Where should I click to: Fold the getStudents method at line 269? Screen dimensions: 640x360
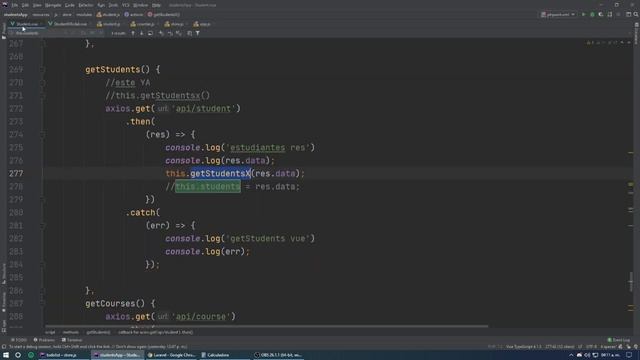[42, 70]
